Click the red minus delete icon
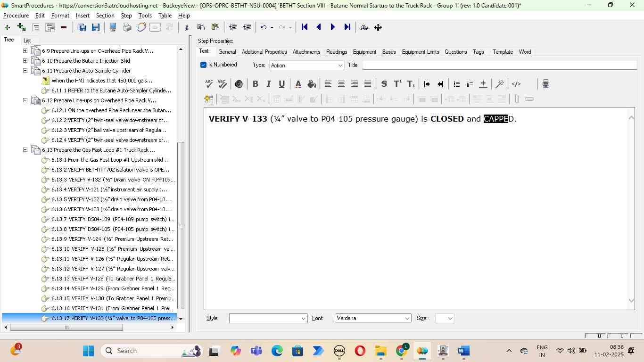The width and height of the screenshot is (644, 362). [x=64, y=27]
